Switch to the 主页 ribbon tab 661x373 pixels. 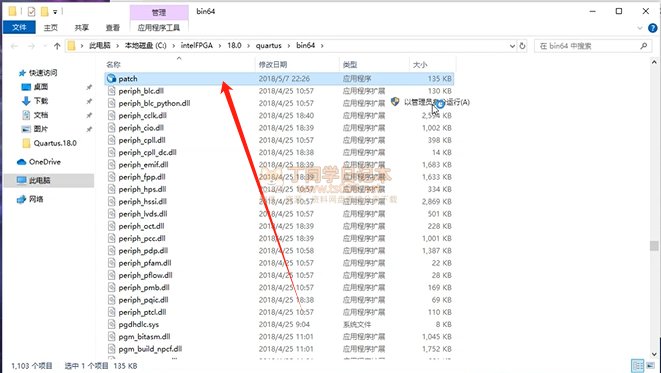coord(51,27)
